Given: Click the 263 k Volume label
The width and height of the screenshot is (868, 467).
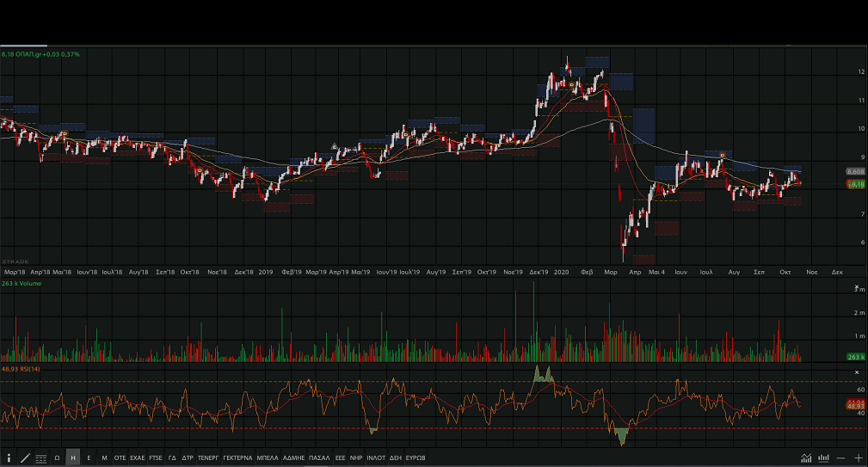Looking at the screenshot, I should (21, 284).
